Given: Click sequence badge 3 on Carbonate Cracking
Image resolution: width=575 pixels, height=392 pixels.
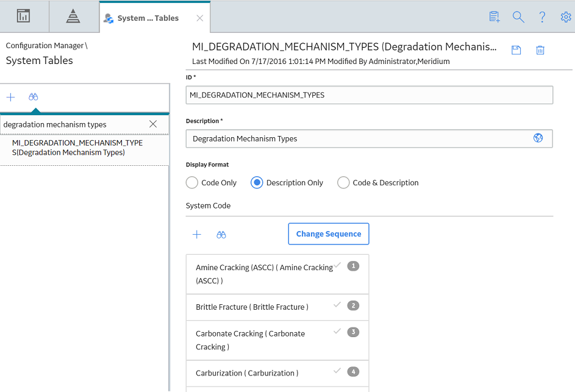Looking at the screenshot, I should 353,332.
